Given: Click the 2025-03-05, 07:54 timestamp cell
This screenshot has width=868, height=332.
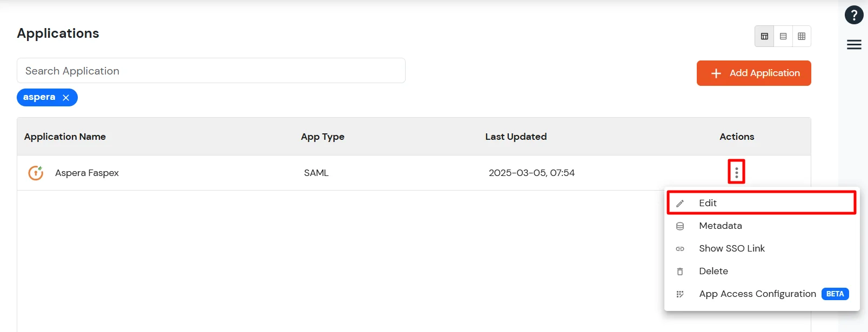Looking at the screenshot, I should 531,173.
